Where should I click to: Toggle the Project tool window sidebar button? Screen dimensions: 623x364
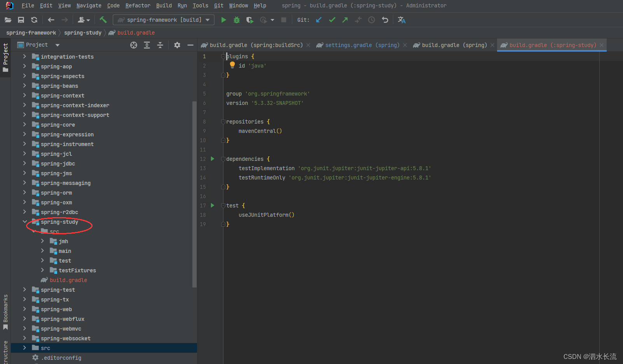tap(5, 57)
